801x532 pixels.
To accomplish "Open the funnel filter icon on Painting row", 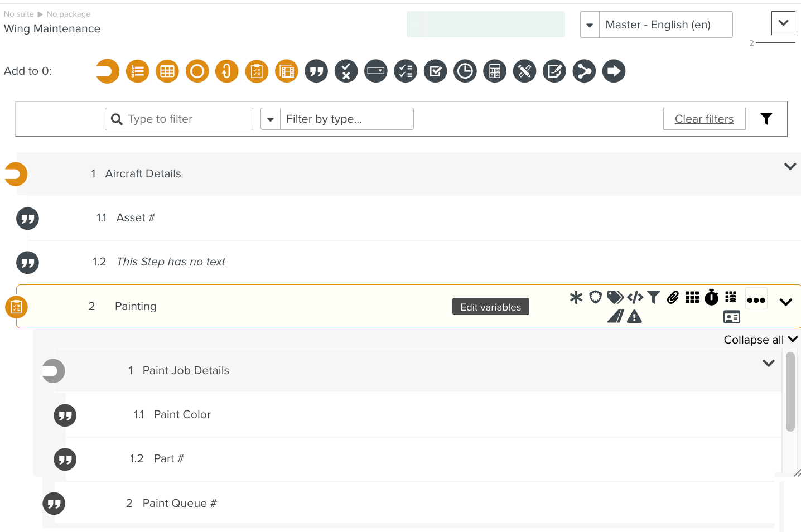I will click(x=654, y=297).
